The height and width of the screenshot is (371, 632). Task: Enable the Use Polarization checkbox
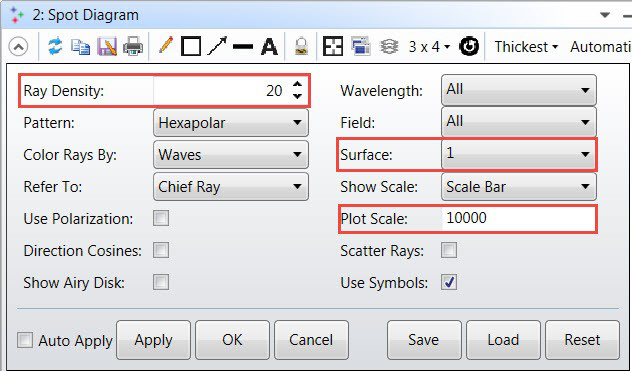point(161,219)
